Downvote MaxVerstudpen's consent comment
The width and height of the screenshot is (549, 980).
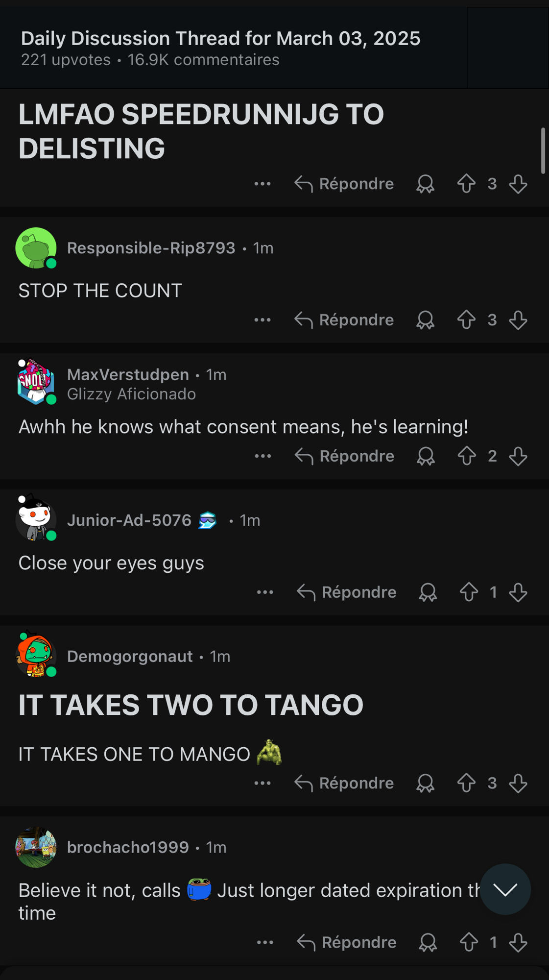pyautogui.click(x=518, y=456)
